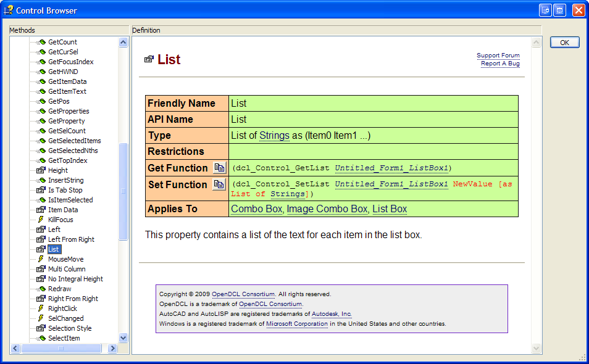Copy the Set Function code to clipboard
Viewport: 589px width, 364px height.
pyautogui.click(x=219, y=184)
